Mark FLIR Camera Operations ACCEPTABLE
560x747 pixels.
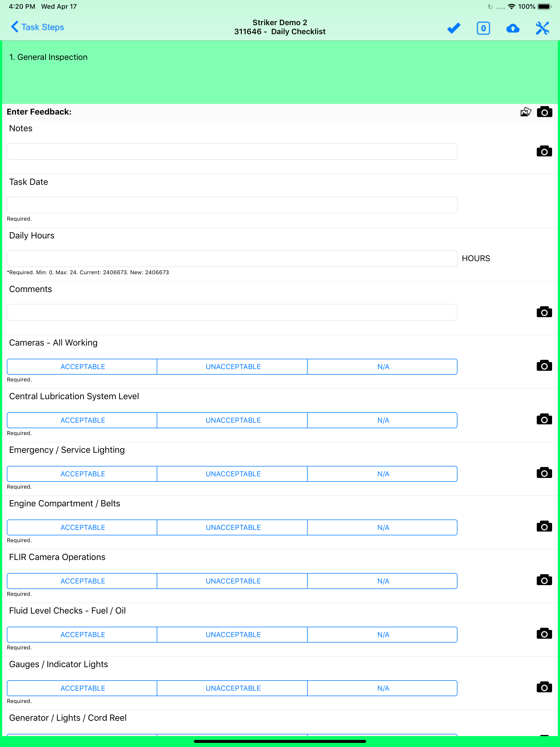click(82, 581)
